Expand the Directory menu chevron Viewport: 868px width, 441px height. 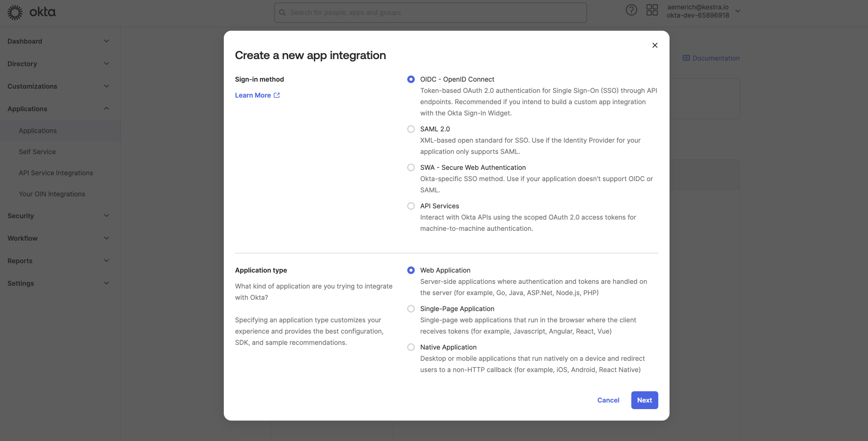click(x=107, y=64)
